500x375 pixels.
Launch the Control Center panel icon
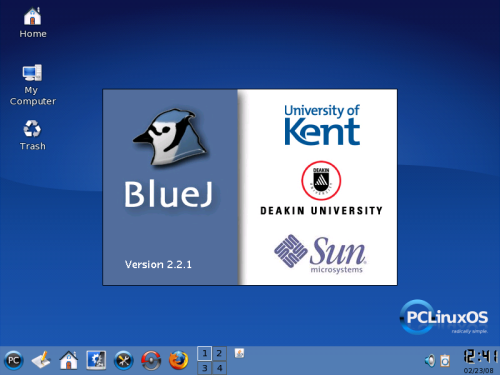tap(96, 360)
